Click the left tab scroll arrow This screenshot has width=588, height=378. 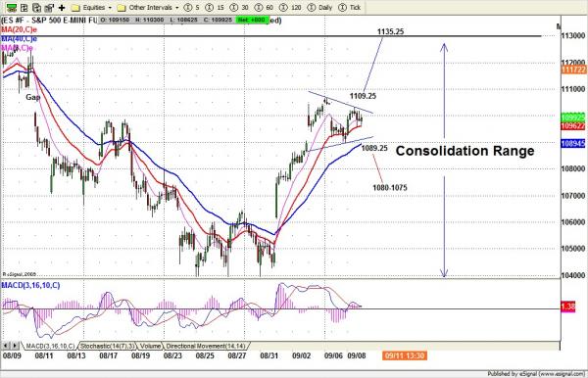pos(6,346)
